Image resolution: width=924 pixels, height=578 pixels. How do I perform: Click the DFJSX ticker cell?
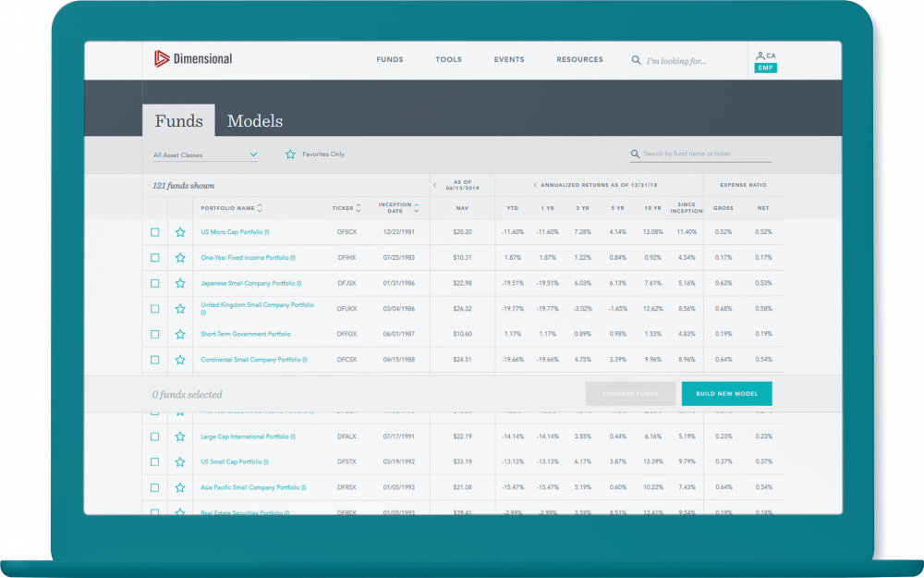(x=346, y=283)
